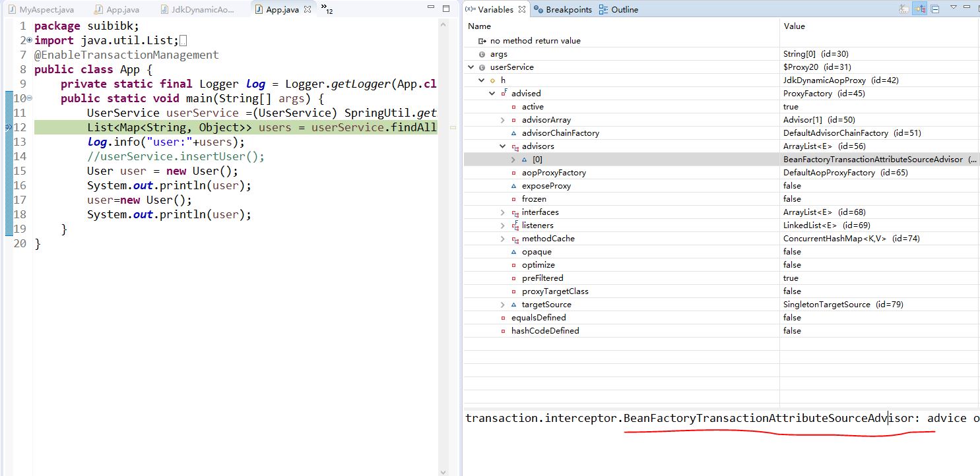Unfold the collapsed import block on line 2
This screenshot has width=980, height=476.
coord(29,41)
